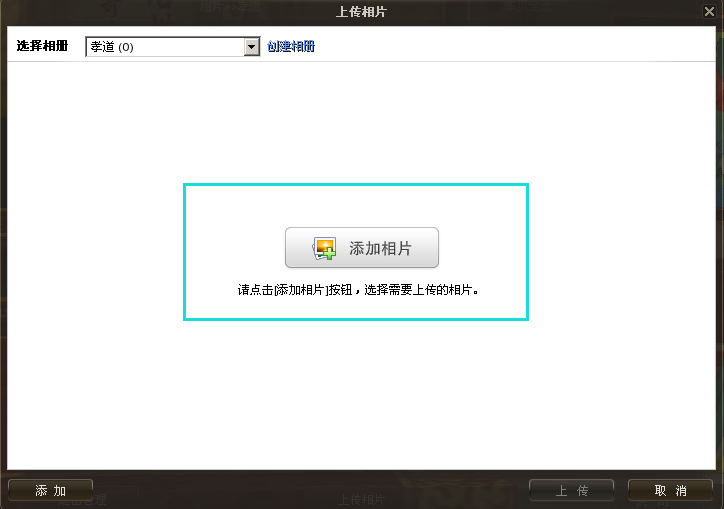Screen dimensions: 724x509
Task: Click the 上传相片 dialog title
Action: (361, 12)
